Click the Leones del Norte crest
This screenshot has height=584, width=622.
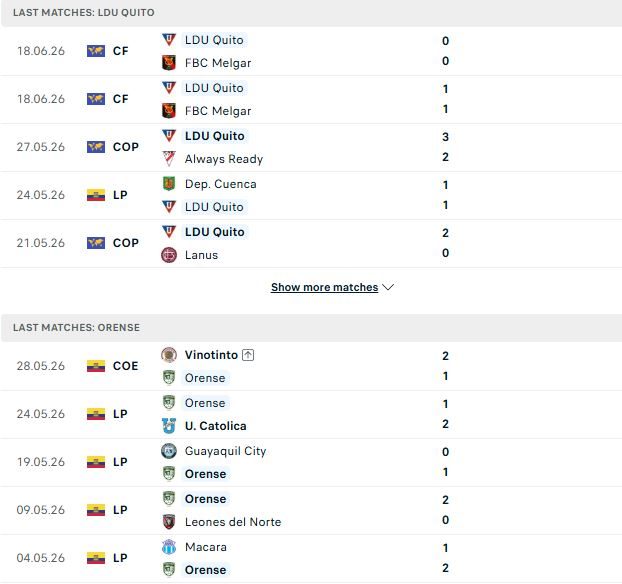pyautogui.click(x=169, y=522)
